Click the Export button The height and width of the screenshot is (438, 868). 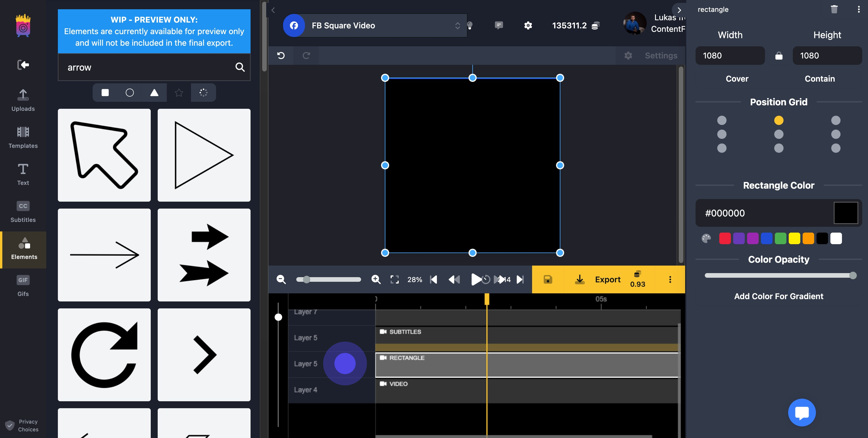607,279
